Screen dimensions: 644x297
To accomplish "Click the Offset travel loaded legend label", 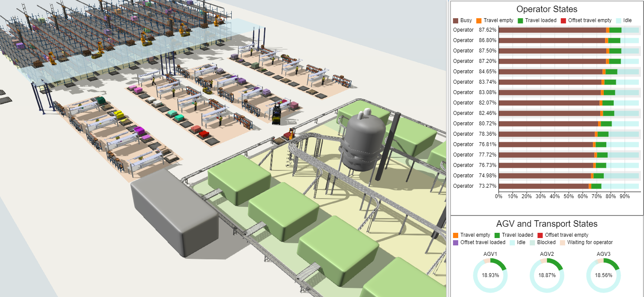I will coord(483,242).
